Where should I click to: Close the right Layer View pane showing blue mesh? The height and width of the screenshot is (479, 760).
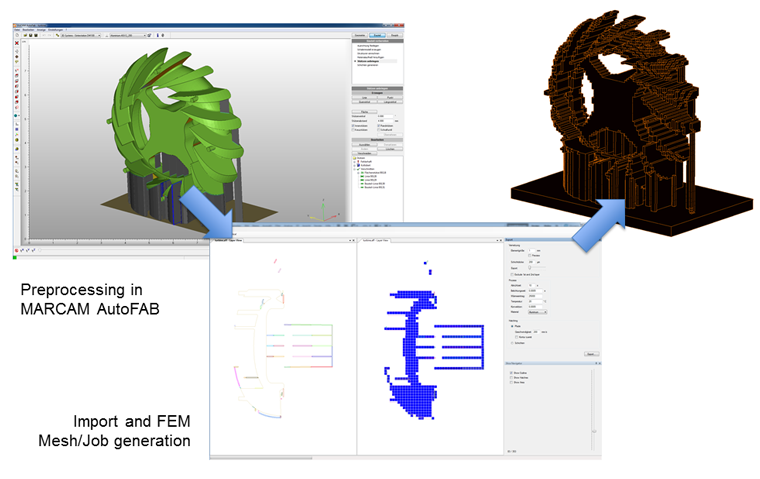point(501,240)
